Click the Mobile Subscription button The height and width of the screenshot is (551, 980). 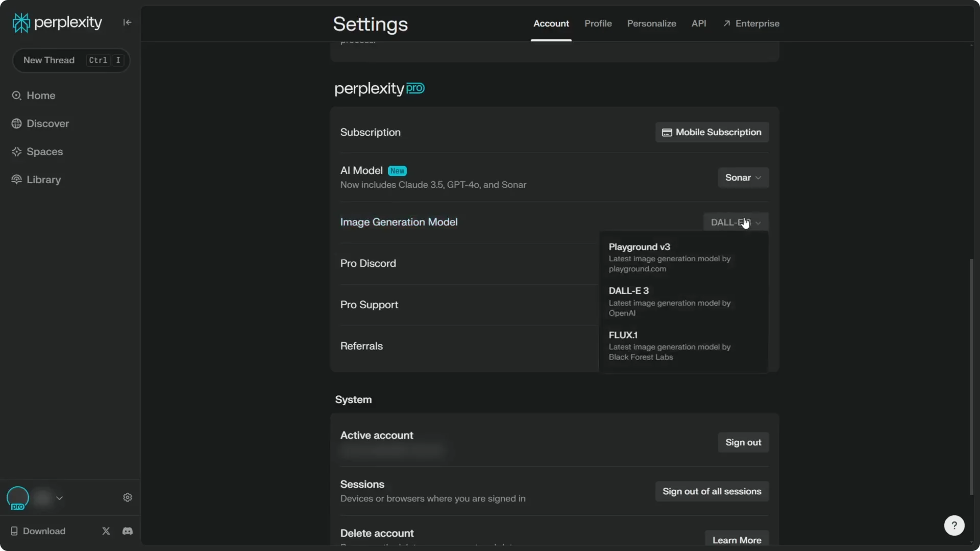tap(712, 133)
